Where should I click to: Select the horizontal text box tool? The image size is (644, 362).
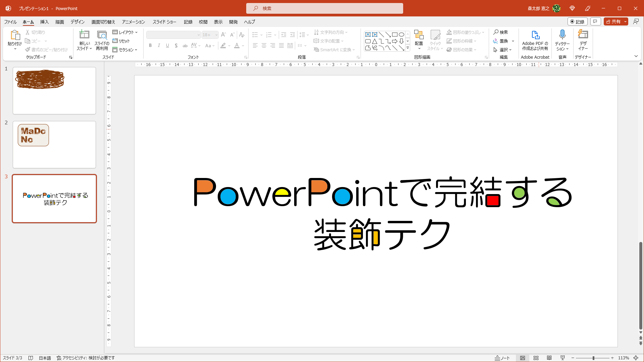[368, 35]
